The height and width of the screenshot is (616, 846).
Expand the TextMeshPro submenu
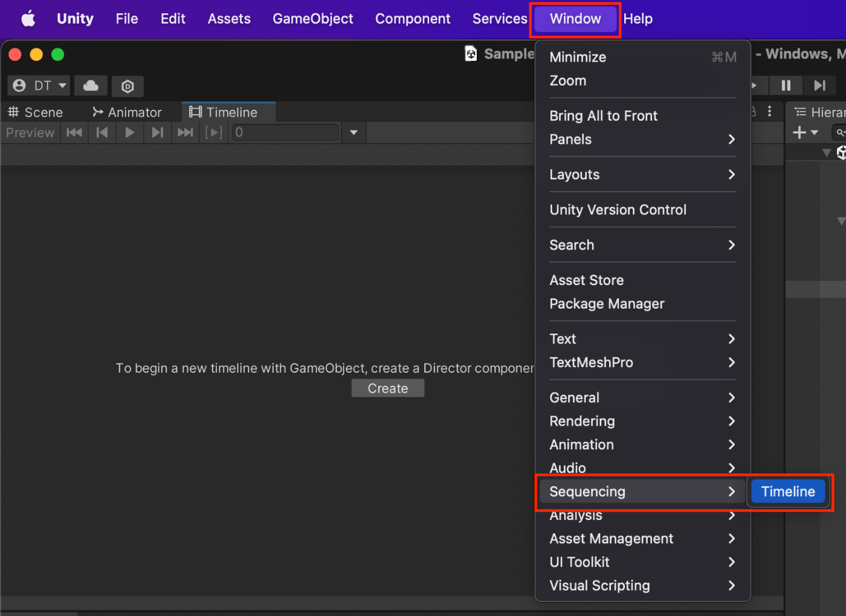[643, 362]
